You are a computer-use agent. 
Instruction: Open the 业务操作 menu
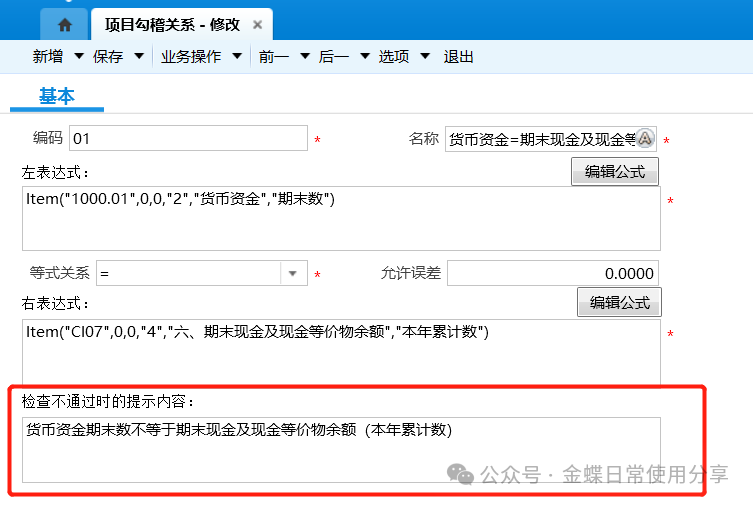(x=191, y=57)
